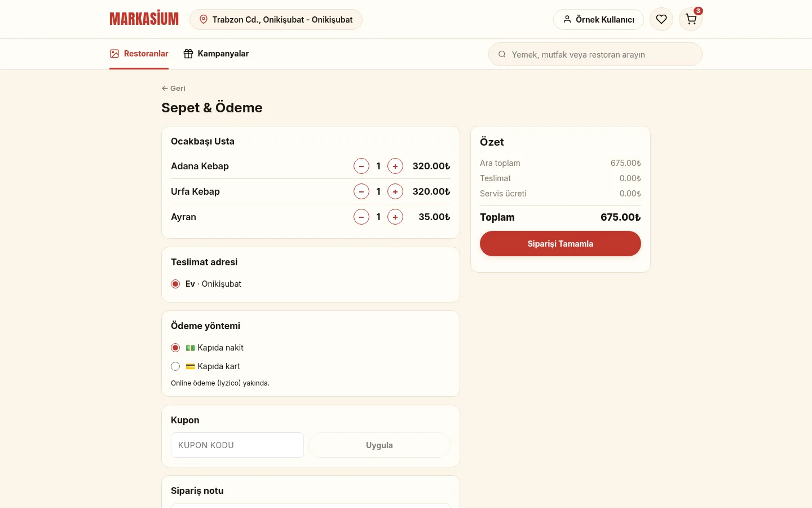The width and height of the screenshot is (812, 508).
Task: Decrease Adana Kebap quantity with minus
Action: point(361,166)
